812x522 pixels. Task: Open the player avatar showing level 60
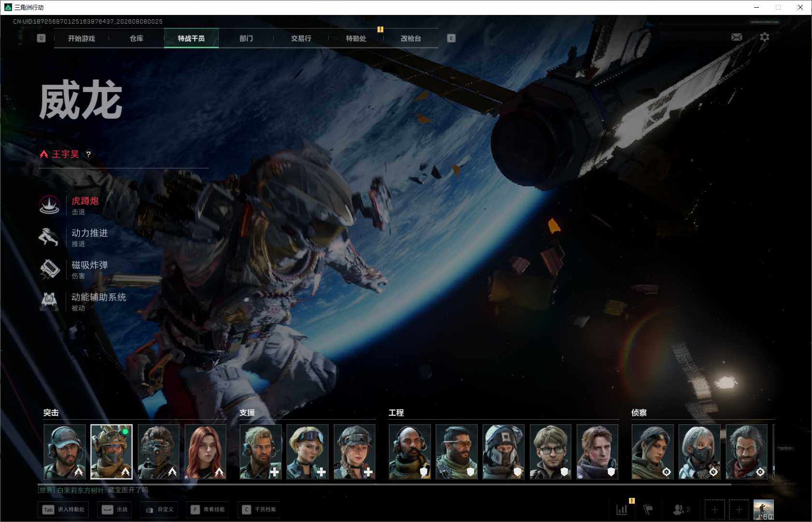[x=764, y=509]
